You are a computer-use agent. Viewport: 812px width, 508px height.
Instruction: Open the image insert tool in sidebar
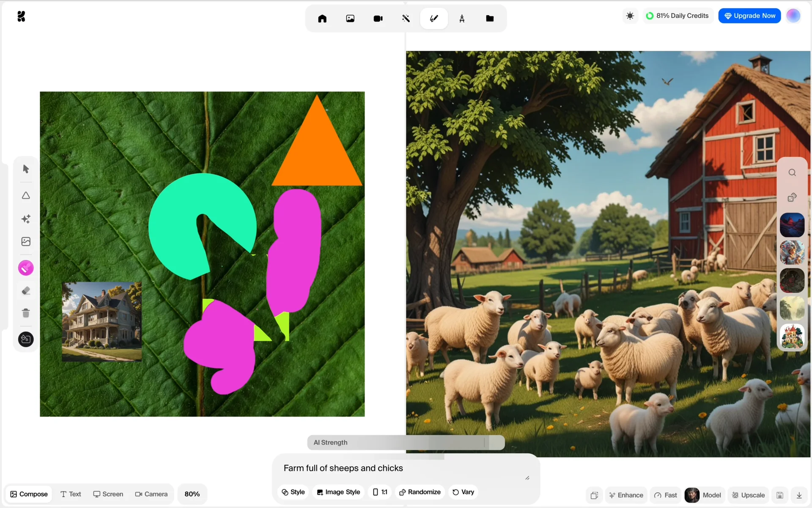26,241
